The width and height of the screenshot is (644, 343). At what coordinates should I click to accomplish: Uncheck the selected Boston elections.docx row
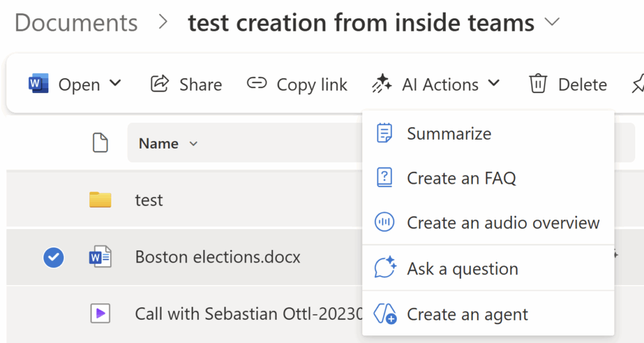53,257
